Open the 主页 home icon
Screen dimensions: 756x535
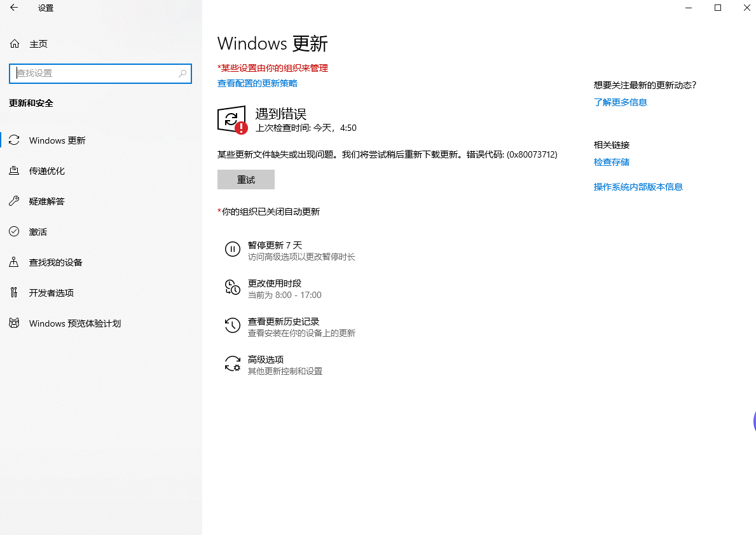[x=15, y=44]
